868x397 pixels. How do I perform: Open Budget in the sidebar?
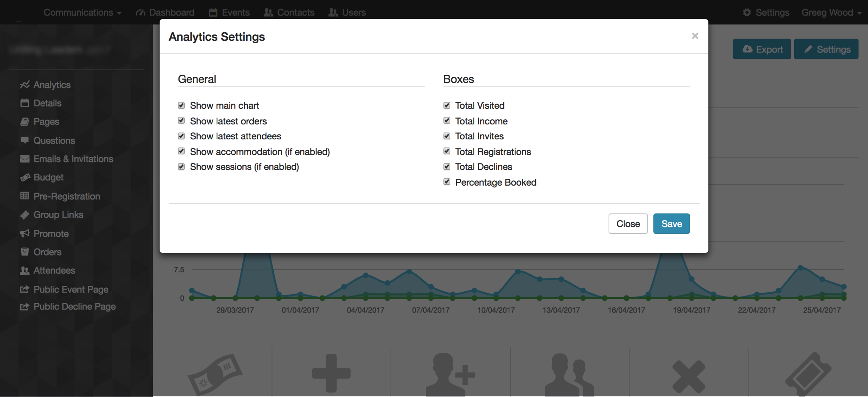click(42, 177)
